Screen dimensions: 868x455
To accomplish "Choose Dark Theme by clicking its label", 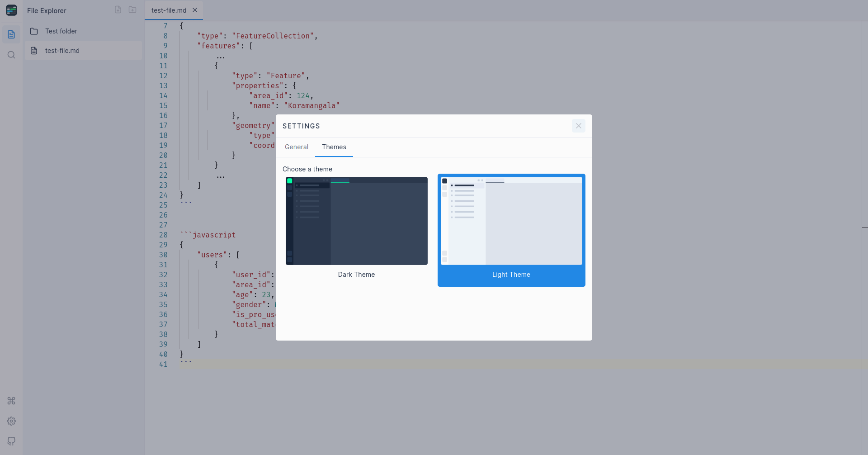I will click(356, 274).
